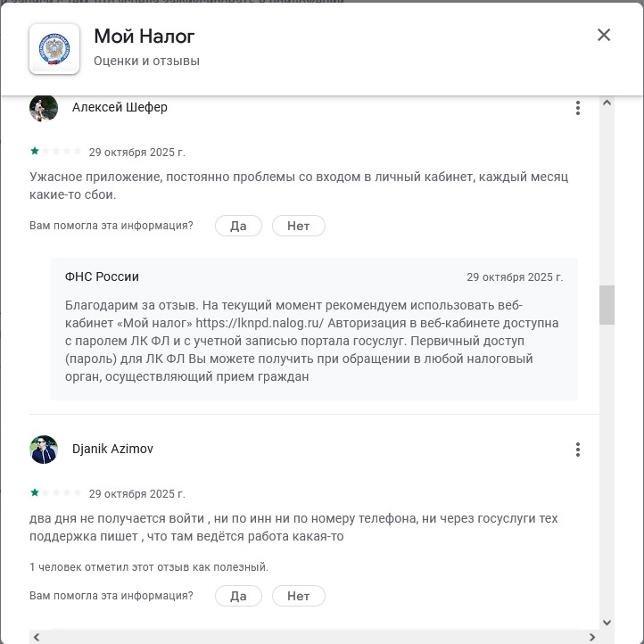The height and width of the screenshot is (644, 644).
Task: Mark Алексей Шефер review unhelpful with Нет
Action: [298, 226]
